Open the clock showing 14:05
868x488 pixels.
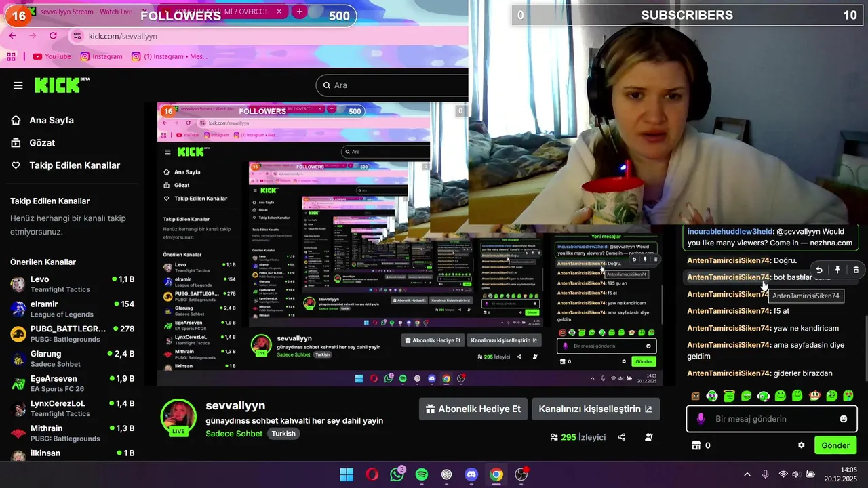tap(841, 474)
